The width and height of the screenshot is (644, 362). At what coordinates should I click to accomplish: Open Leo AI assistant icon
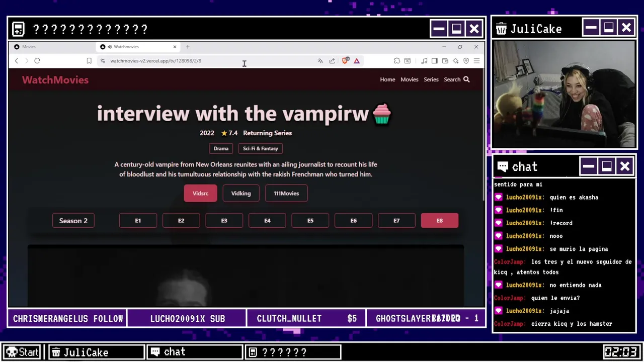pos(455,61)
